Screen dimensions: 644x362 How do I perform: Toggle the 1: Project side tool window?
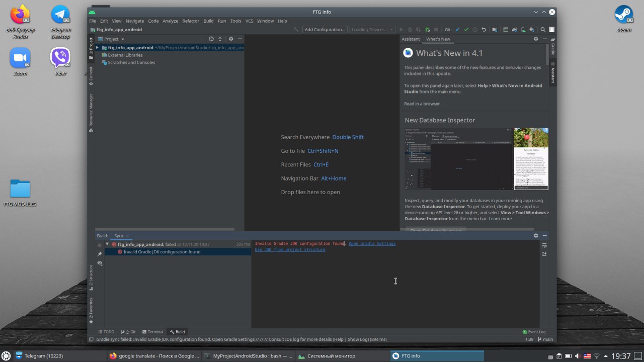click(x=91, y=49)
